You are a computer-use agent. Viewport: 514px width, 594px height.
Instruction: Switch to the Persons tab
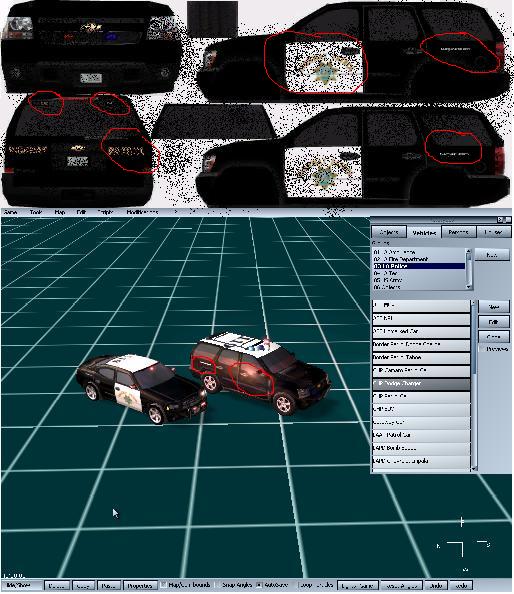click(x=458, y=232)
